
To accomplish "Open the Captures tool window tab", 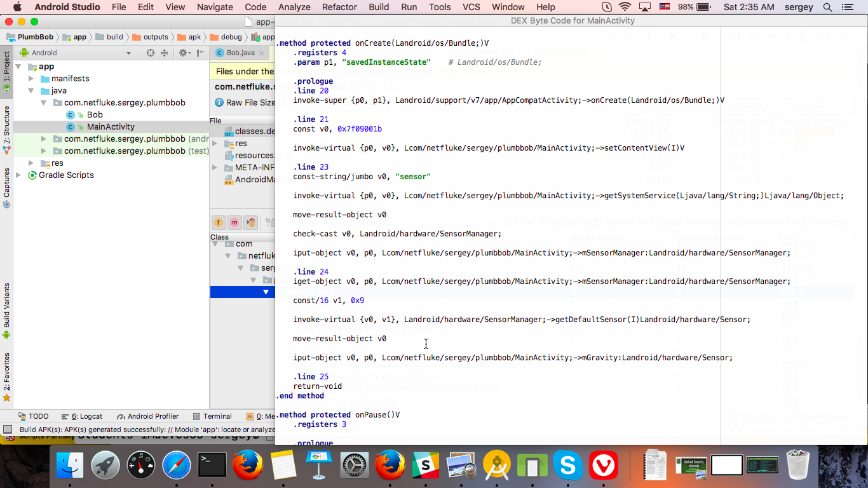I will [x=6, y=187].
